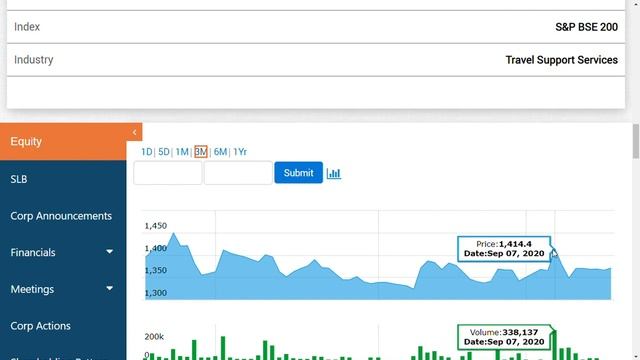The height and width of the screenshot is (360, 640).
Task: Expand the Meetings dropdown arrow
Action: click(109, 289)
